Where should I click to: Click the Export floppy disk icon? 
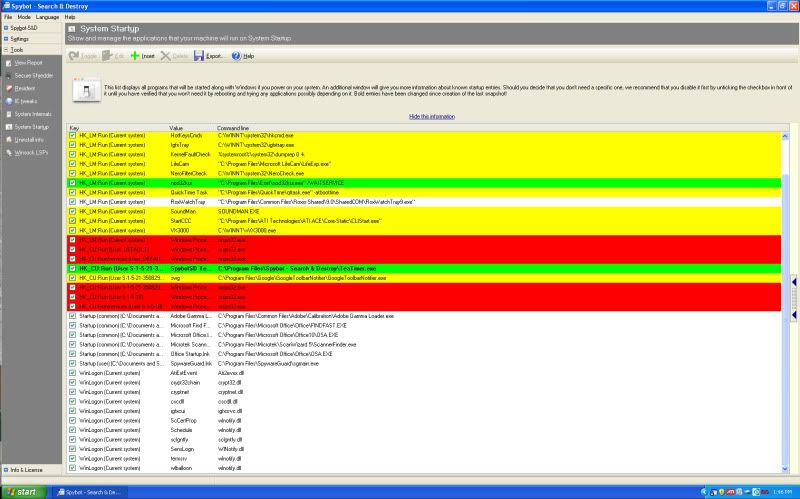tap(199, 56)
